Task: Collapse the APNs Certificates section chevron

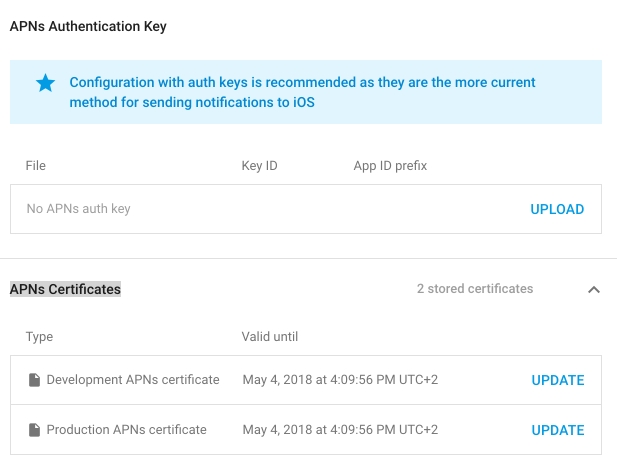Action: click(x=593, y=289)
